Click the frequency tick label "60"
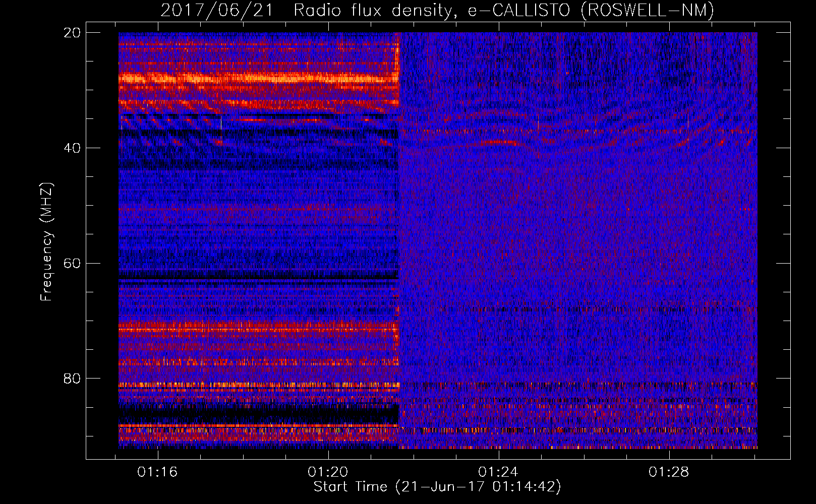The image size is (816, 504). (72, 264)
